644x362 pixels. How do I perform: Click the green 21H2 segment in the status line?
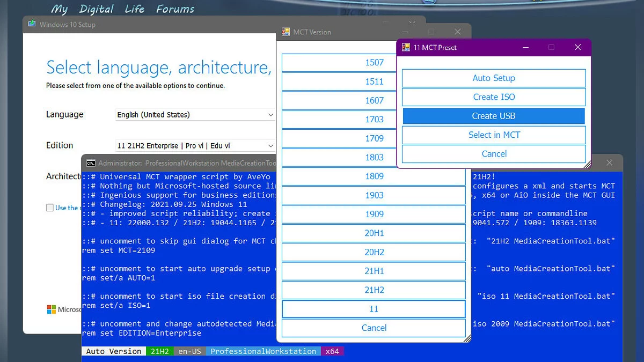tap(159, 351)
